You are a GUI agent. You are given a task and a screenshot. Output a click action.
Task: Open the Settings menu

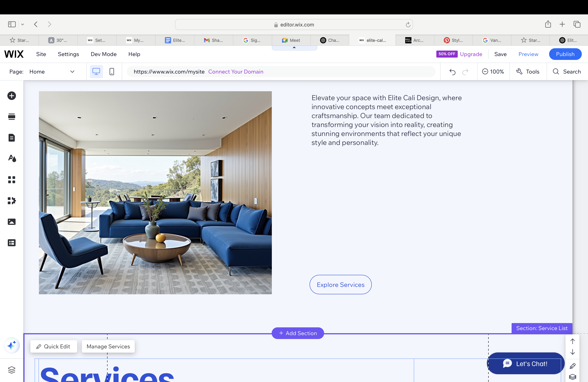click(x=68, y=54)
